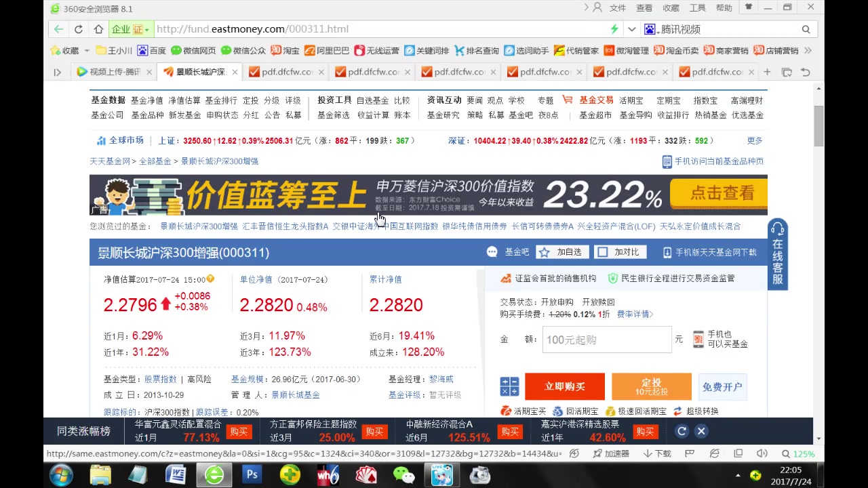This screenshot has width=868, height=488.
Task: Click the 立即购买 buy now button
Action: coord(565,386)
